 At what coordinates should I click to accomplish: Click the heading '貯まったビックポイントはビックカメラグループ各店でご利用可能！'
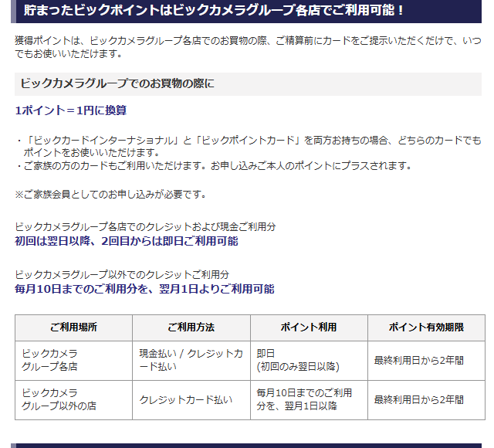(214, 10)
